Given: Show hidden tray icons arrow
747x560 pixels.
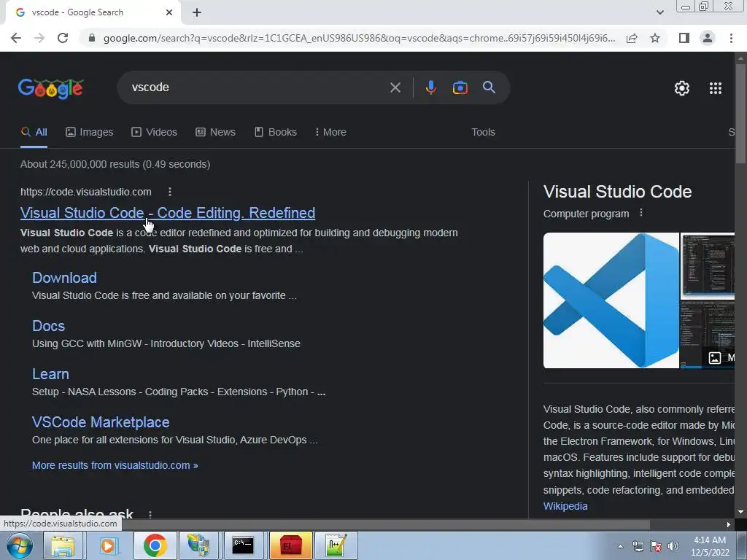Looking at the screenshot, I should pos(620,547).
